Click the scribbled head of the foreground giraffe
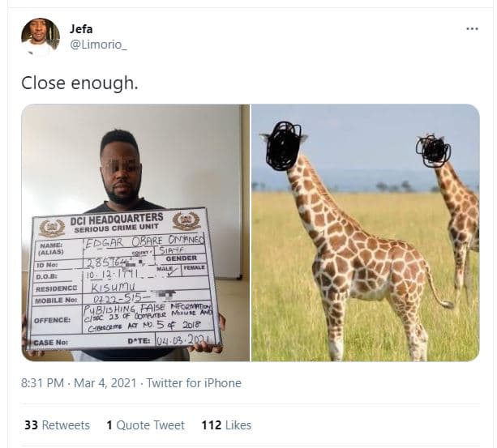Image resolution: width=497 pixels, height=448 pixels. [x=283, y=146]
